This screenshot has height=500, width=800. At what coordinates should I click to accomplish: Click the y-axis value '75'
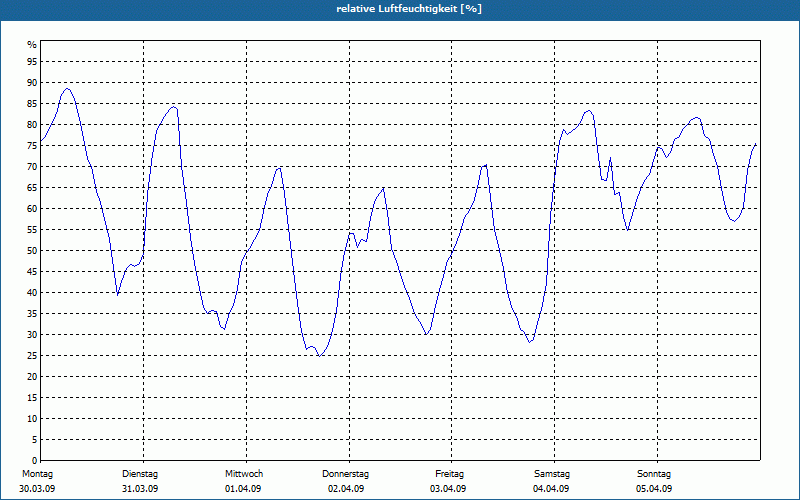tap(32, 145)
